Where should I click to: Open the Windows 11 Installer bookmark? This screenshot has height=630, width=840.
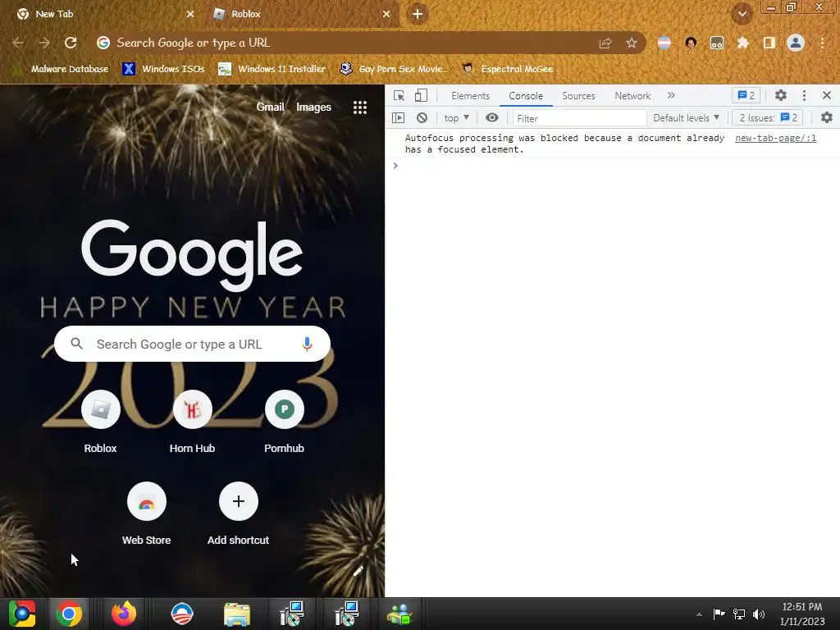click(x=272, y=69)
